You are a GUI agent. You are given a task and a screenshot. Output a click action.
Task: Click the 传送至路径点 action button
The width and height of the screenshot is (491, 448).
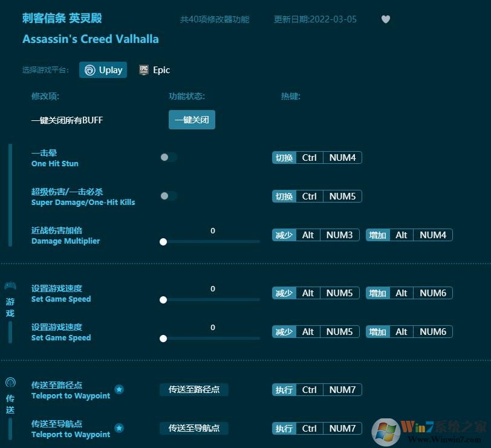pos(193,390)
